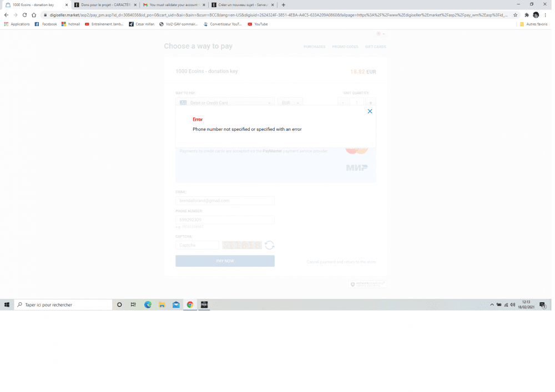This screenshot has width=555, height=392.
Task: Open the EUR currency dropdown
Action: [x=290, y=103]
